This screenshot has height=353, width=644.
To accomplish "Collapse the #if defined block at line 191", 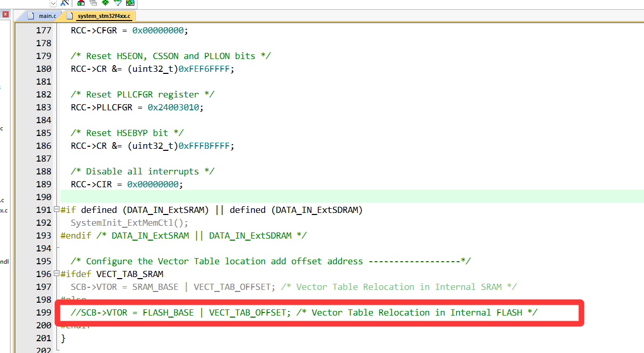I will click(x=56, y=210).
